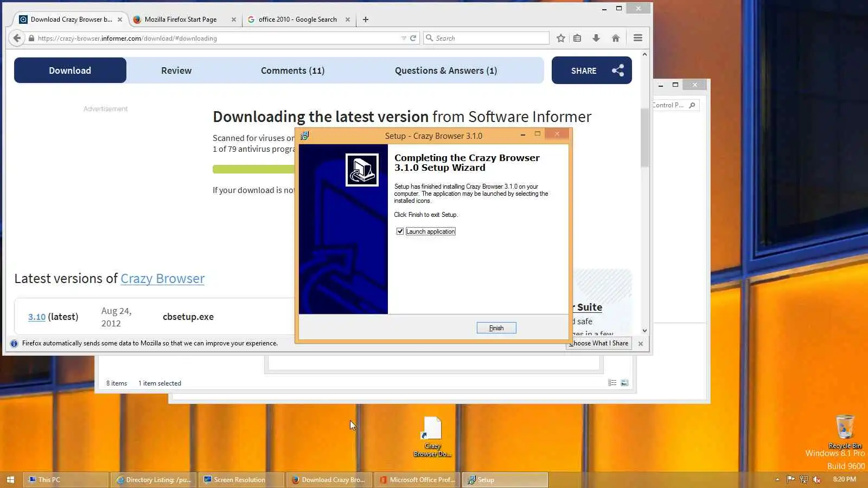The image size is (868, 488).
Task: Click the cbsetup.exe file name
Action: pos(188,317)
